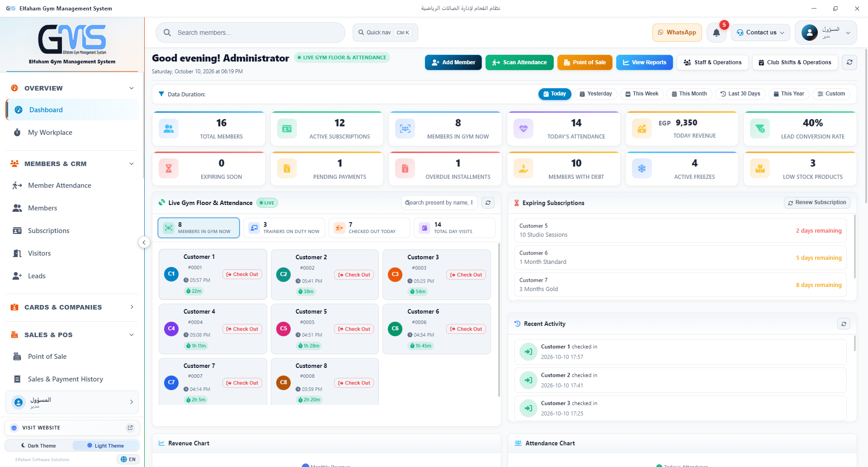Image resolution: width=868 pixels, height=467 pixels.
Task: Click the Active Freezes snowflake icon
Action: [x=642, y=169]
